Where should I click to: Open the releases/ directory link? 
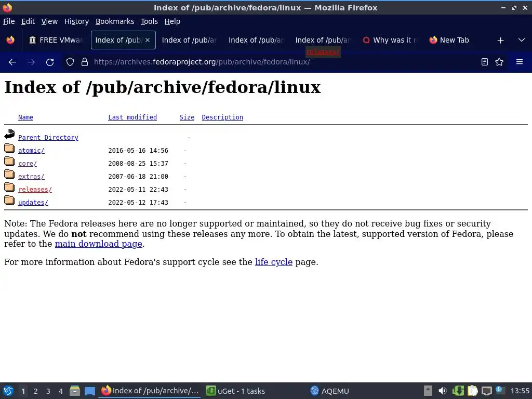pos(35,189)
